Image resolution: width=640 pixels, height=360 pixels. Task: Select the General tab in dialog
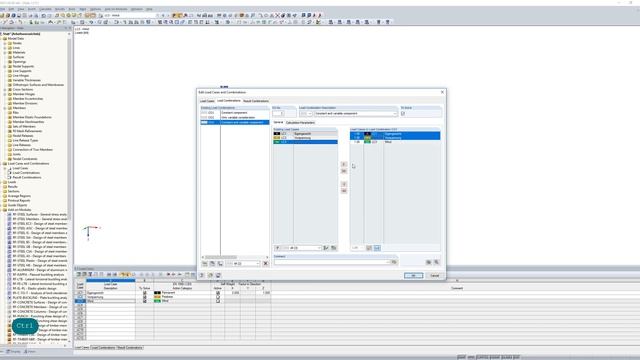278,122
